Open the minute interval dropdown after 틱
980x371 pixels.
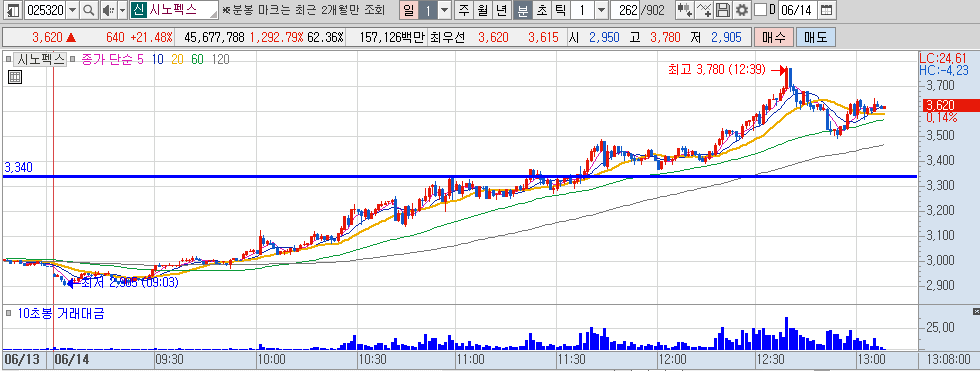click(601, 10)
